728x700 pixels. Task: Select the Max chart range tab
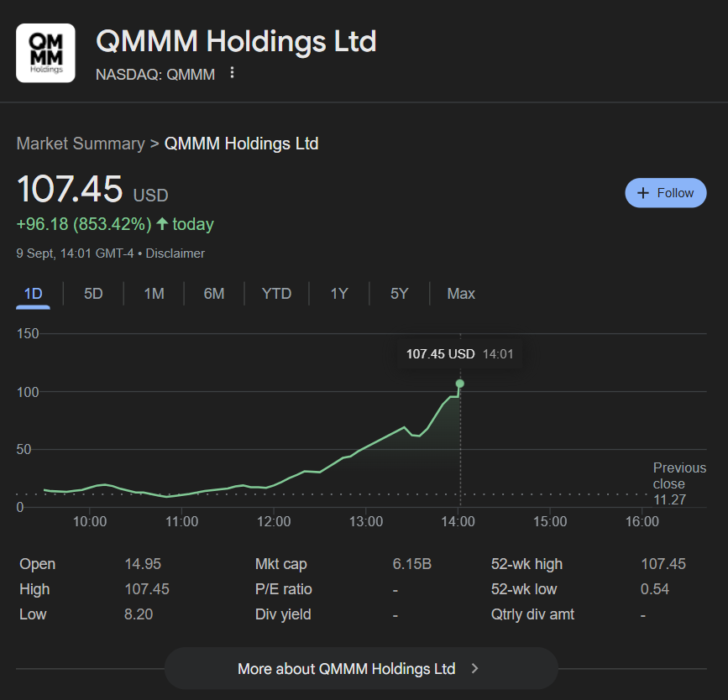coord(461,294)
